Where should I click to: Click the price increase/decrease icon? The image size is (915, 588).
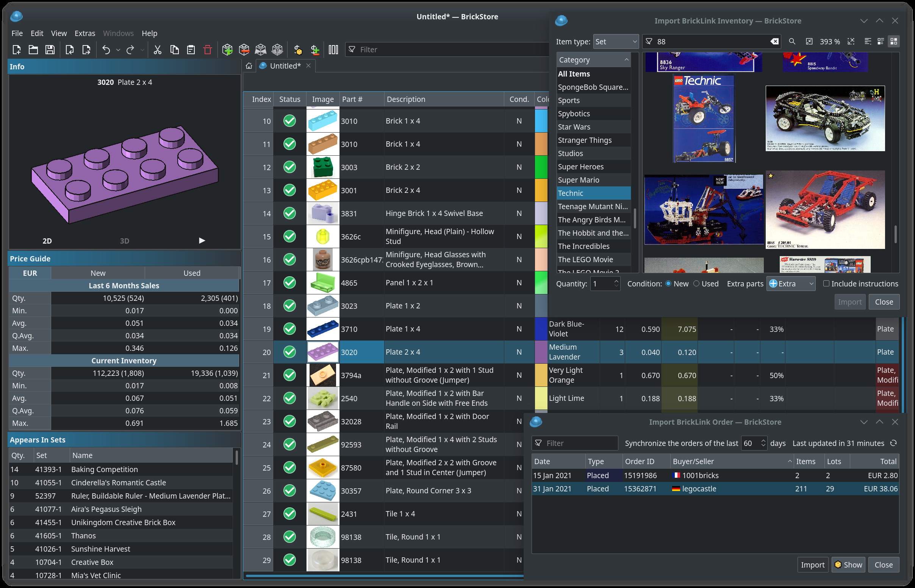315,50
